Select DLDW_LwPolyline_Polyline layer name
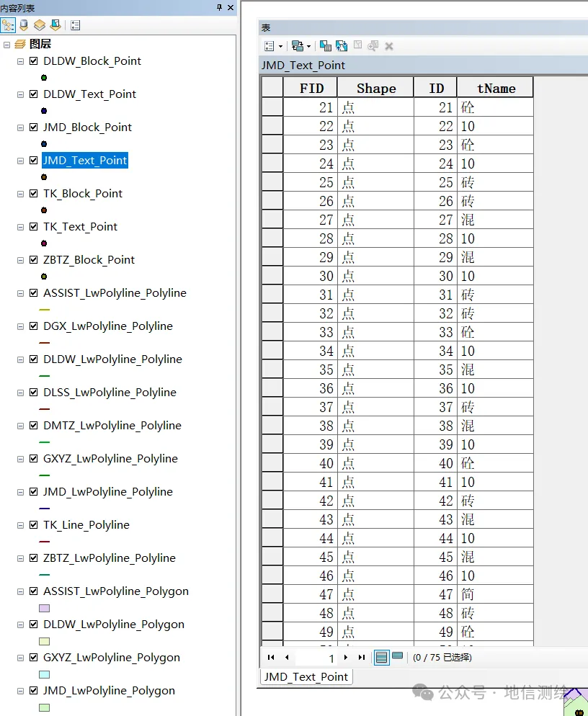This screenshot has width=588, height=716. [x=112, y=359]
